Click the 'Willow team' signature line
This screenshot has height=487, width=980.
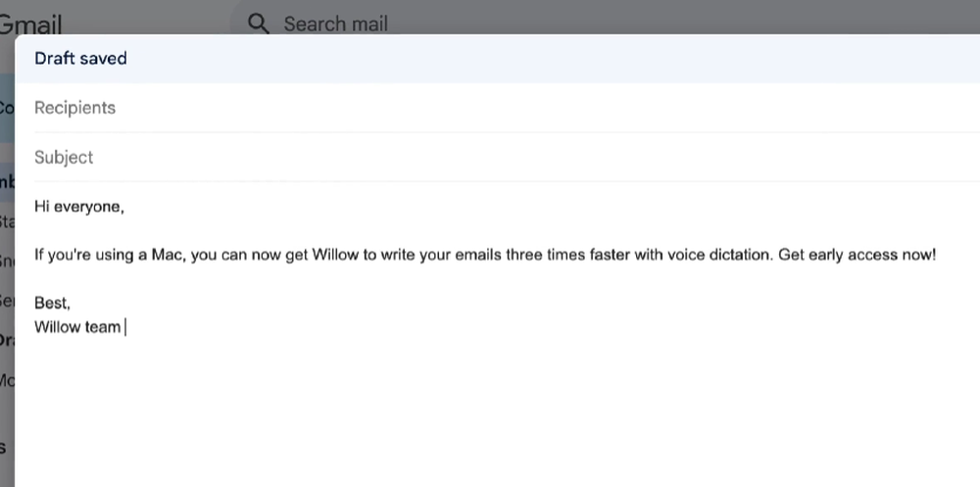(77, 327)
